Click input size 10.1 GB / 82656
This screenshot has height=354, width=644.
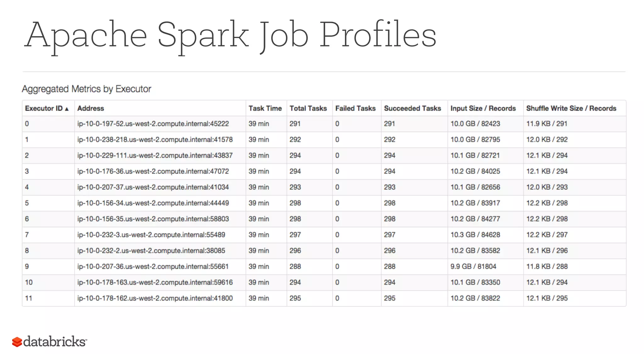point(475,187)
